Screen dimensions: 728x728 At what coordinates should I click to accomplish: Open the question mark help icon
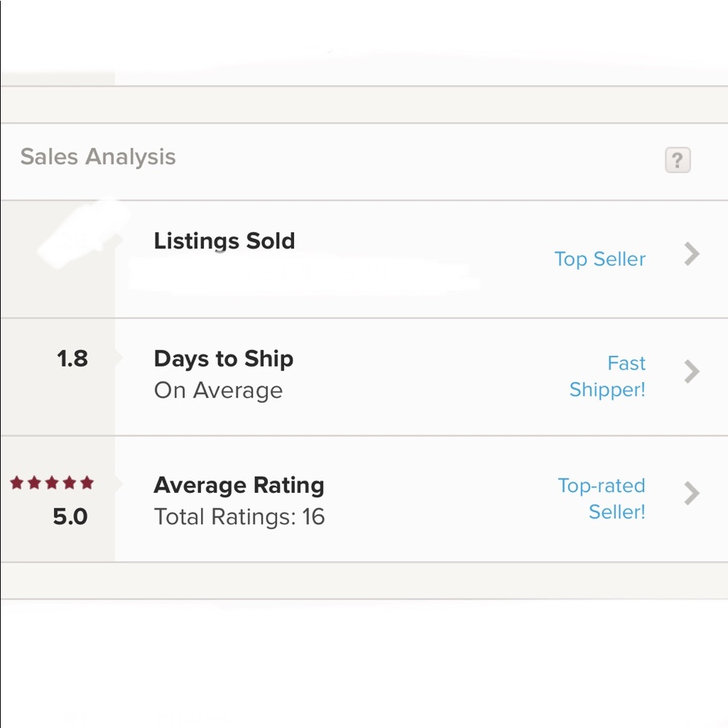click(x=677, y=160)
